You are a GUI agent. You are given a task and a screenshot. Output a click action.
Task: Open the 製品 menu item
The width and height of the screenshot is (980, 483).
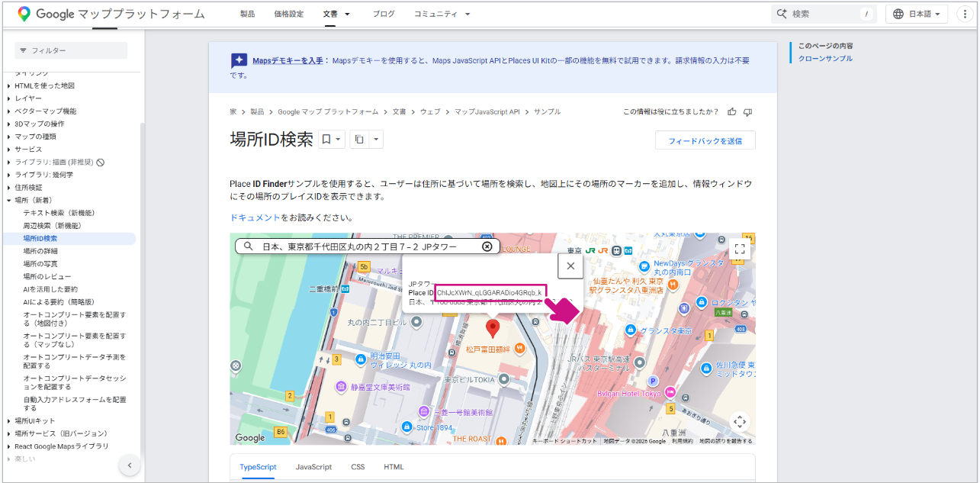click(247, 14)
